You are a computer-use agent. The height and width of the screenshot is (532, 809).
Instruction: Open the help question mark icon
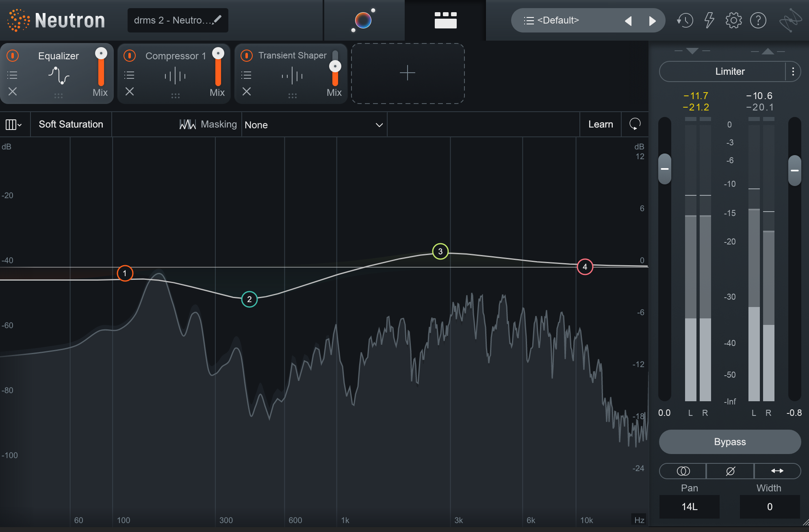click(758, 20)
